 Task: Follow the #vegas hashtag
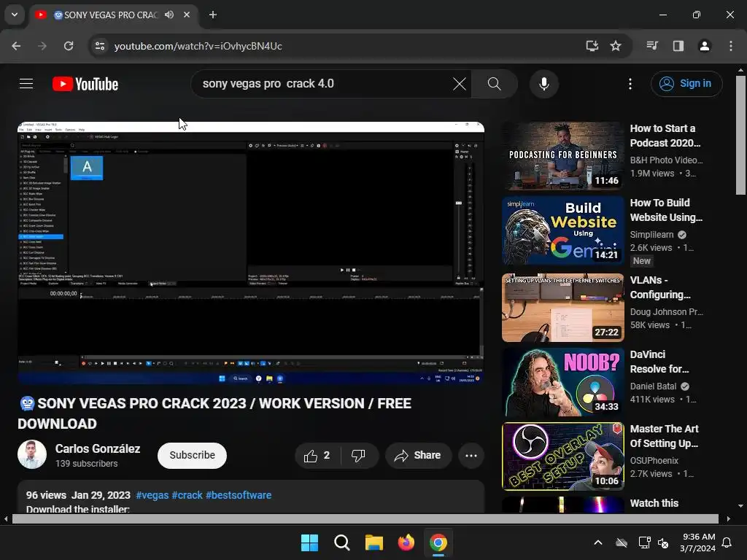[152, 495]
